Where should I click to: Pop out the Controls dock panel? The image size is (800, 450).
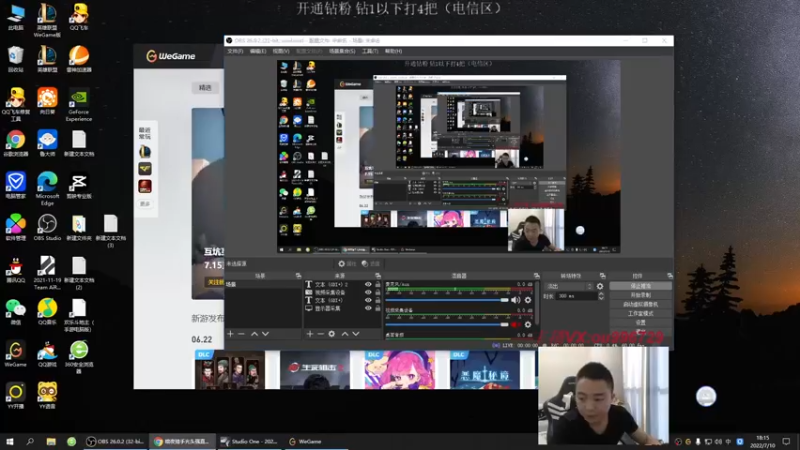pyautogui.click(x=669, y=276)
